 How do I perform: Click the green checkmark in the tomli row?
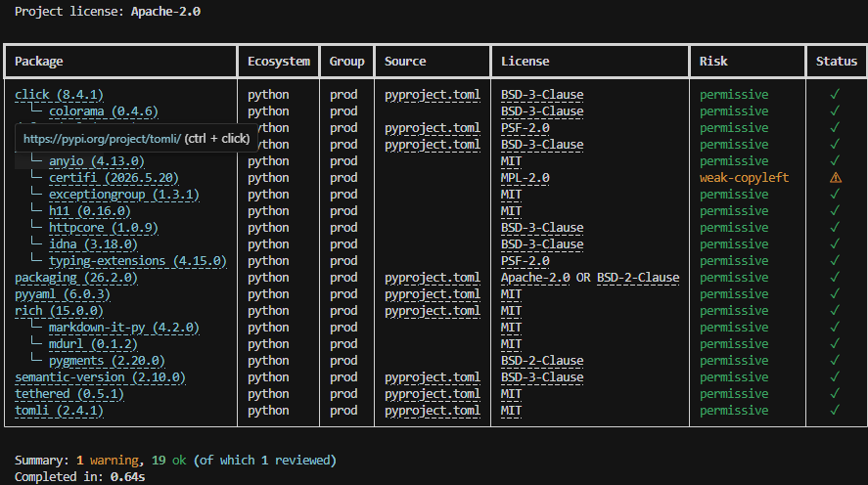click(x=835, y=411)
